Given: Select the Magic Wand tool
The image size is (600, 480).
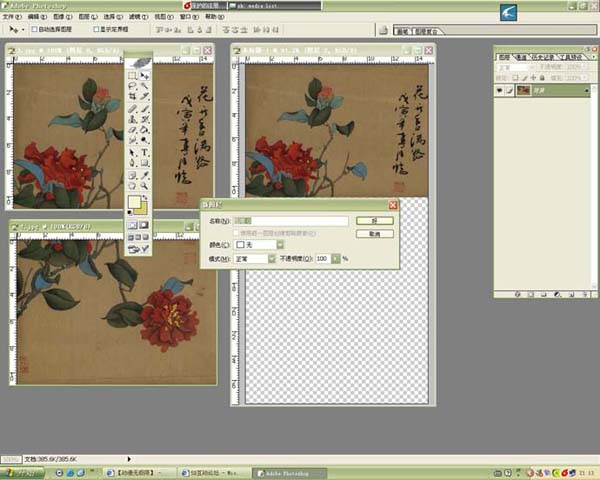Looking at the screenshot, I should (x=144, y=86).
